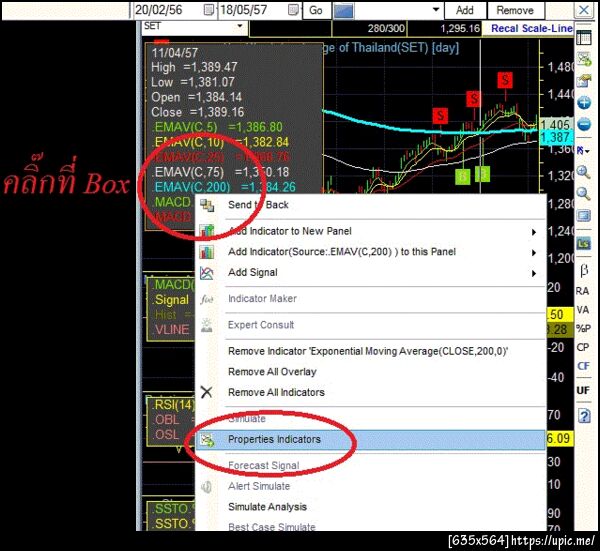Click the Remove button
Viewport: 600px width, 551px height.
(x=515, y=10)
